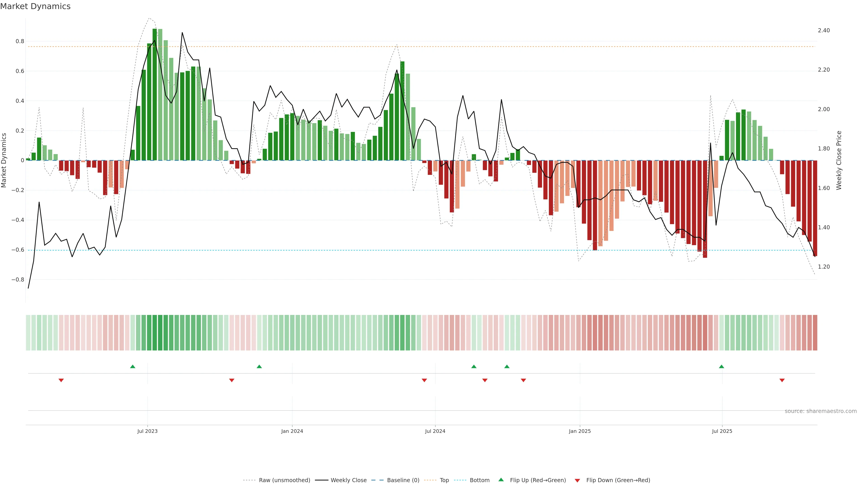868x488 pixels.
Task: Toggle the Top threshold legend entry
Action: click(444, 480)
